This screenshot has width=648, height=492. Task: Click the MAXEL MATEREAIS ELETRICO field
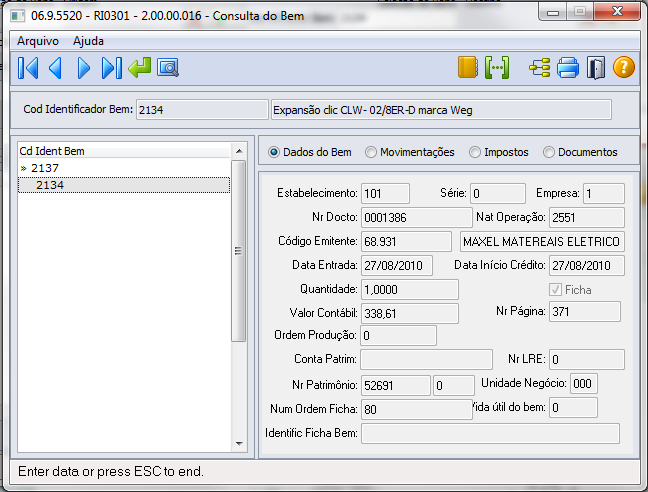coord(542,242)
